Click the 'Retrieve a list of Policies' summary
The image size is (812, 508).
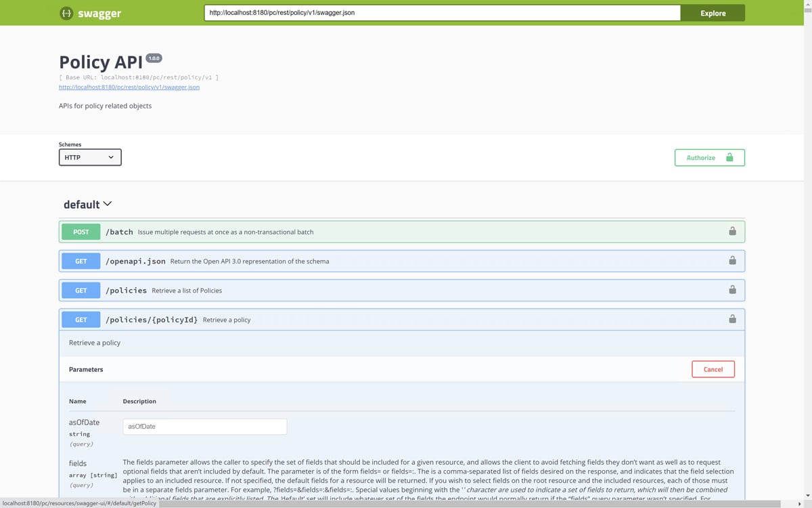[x=187, y=291]
